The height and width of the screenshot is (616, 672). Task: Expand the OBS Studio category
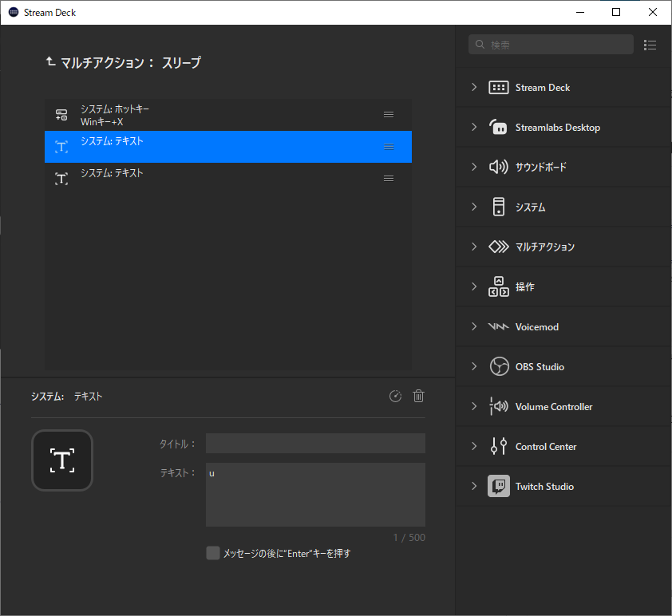point(474,366)
